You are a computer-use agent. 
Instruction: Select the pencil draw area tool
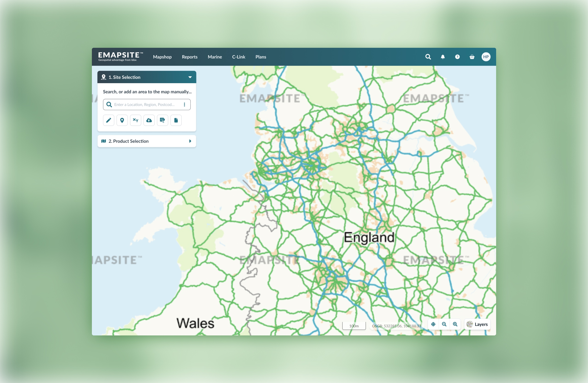click(108, 120)
